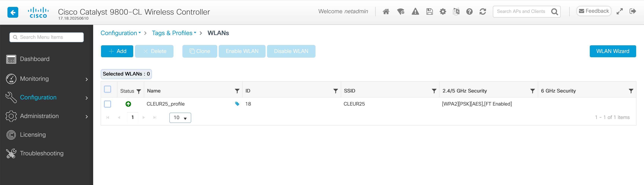Image resolution: width=644 pixels, height=185 pixels.
Task: Open help question mark icon
Action: point(469,12)
